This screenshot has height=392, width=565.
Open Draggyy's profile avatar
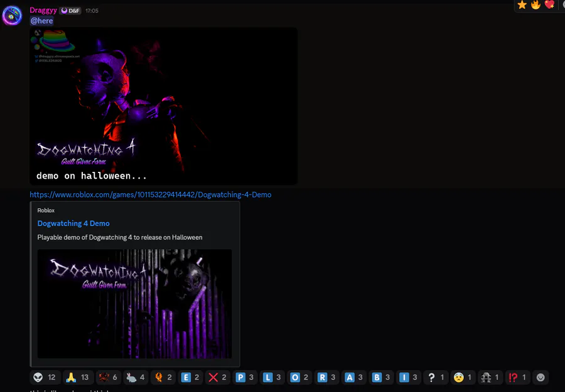(x=12, y=16)
